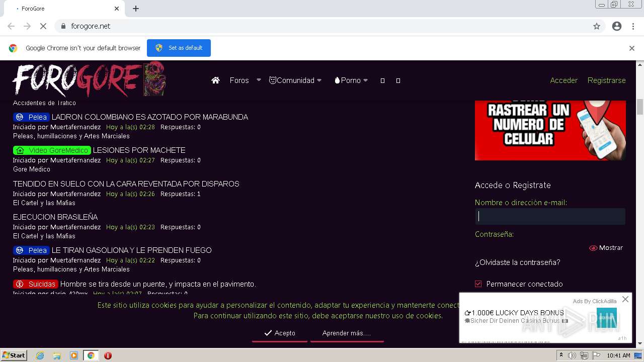Click Chrome back arrow
This screenshot has height=362, width=644.
click(11, 26)
